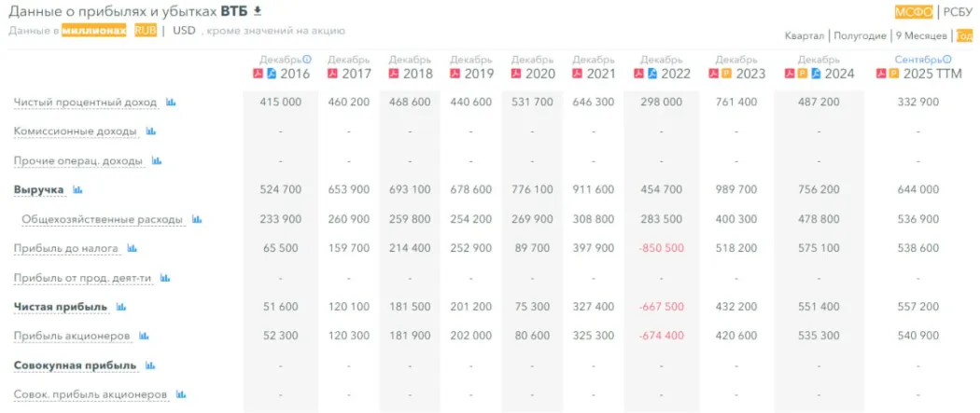Select the 9 Месяцев period tab
Viewport: 980px width, 413px height.
tap(919, 35)
